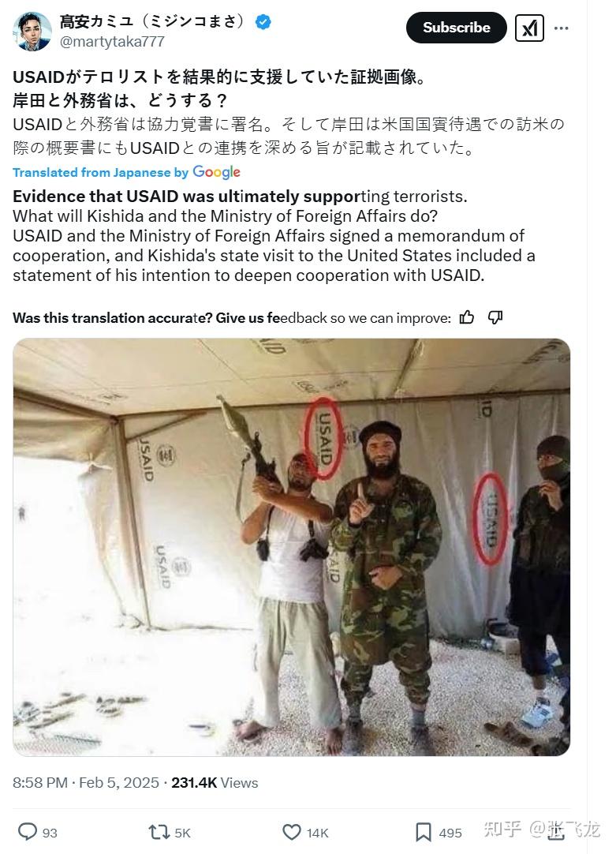616x854 pixels.
Task: Click the 'Translated from Japanese by' link
Action: (x=100, y=173)
